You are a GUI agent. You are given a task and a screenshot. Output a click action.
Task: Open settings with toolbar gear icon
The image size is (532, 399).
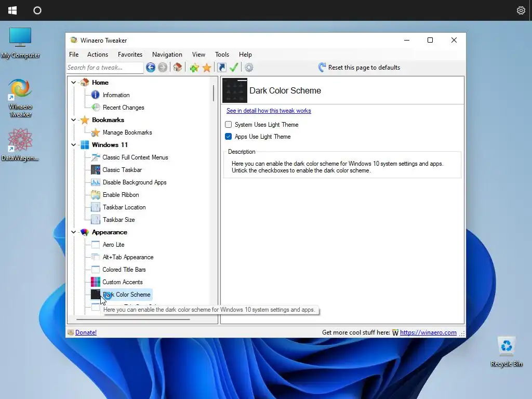pyautogui.click(x=249, y=68)
